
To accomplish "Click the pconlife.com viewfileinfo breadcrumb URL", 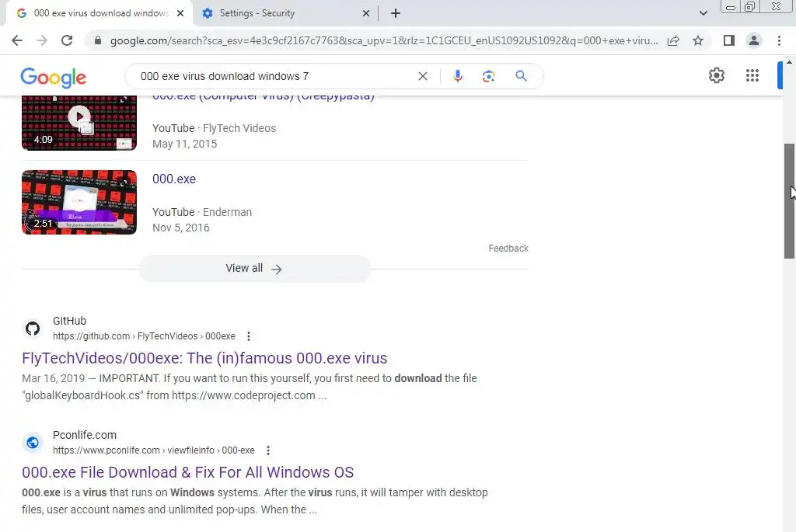I will point(154,450).
